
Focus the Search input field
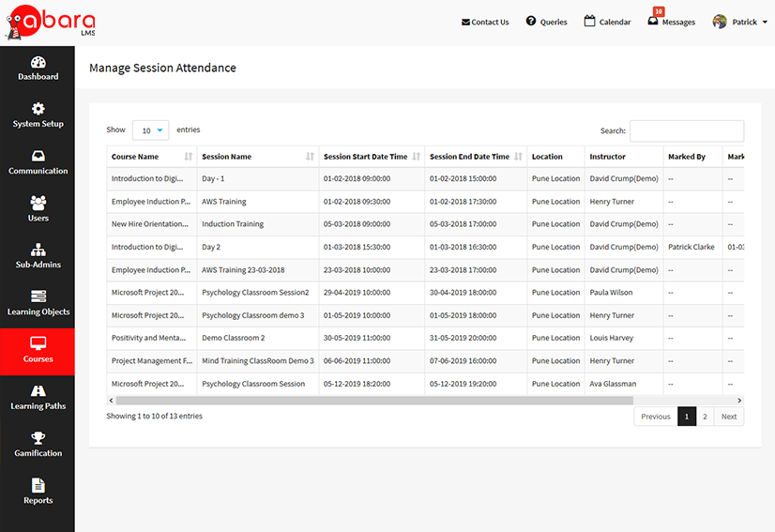[687, 131]
